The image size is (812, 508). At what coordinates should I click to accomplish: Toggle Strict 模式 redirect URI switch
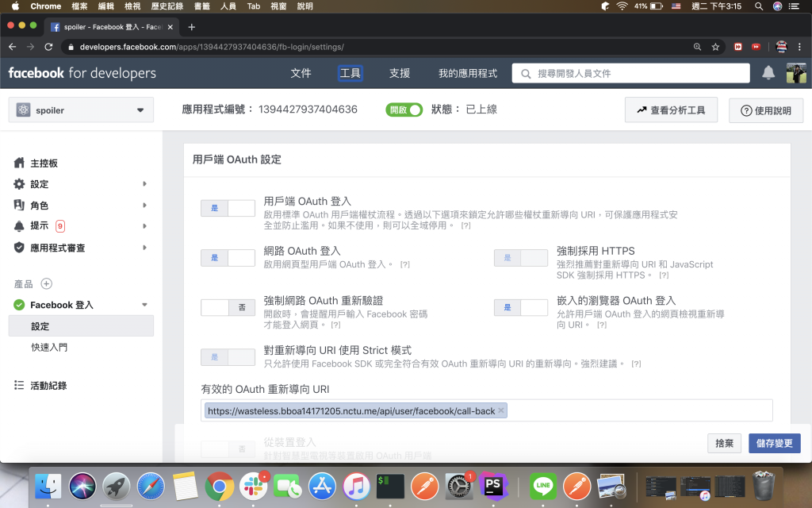click(228, 357)
